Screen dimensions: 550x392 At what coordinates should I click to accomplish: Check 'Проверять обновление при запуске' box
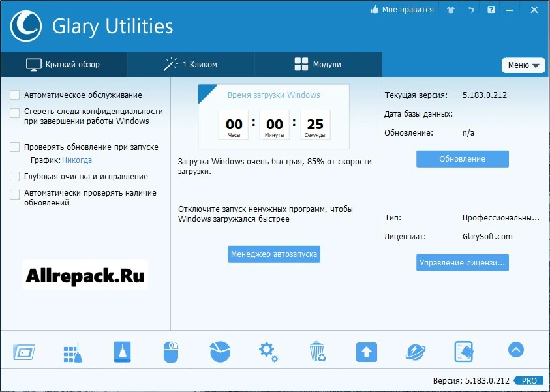tap(15, 147)
